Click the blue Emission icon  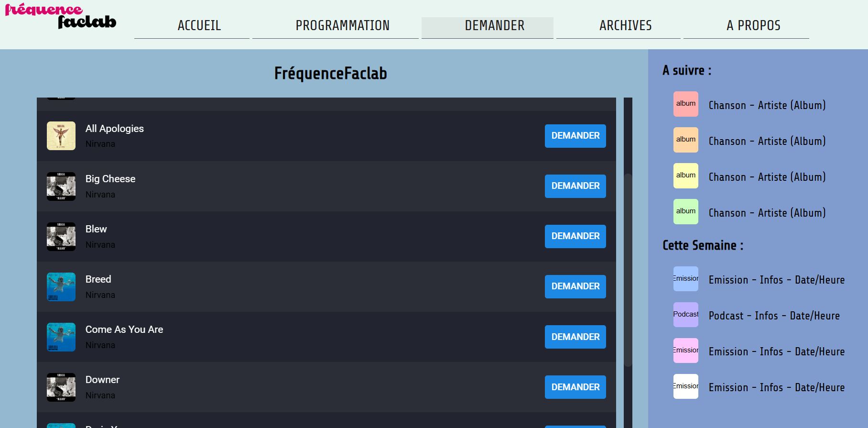(686, 279)
